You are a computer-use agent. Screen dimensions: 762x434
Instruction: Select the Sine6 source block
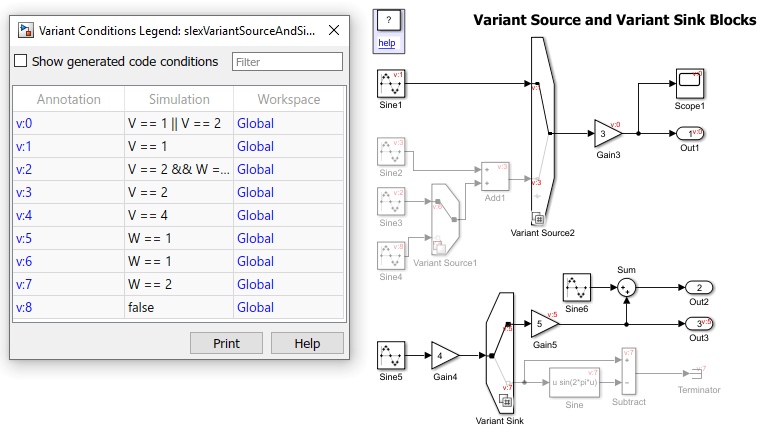click(577, 288)
